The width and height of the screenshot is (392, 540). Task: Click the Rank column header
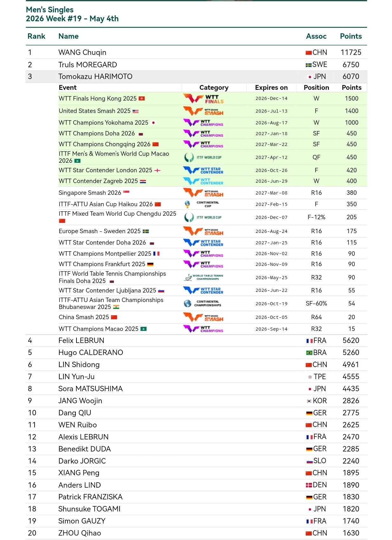coord(36,36)
